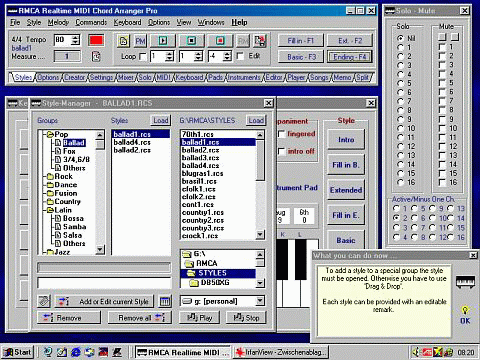Viewport: 480px width, 360px height.
Task: Stop the style preview
Action: (x=246, y=318)
